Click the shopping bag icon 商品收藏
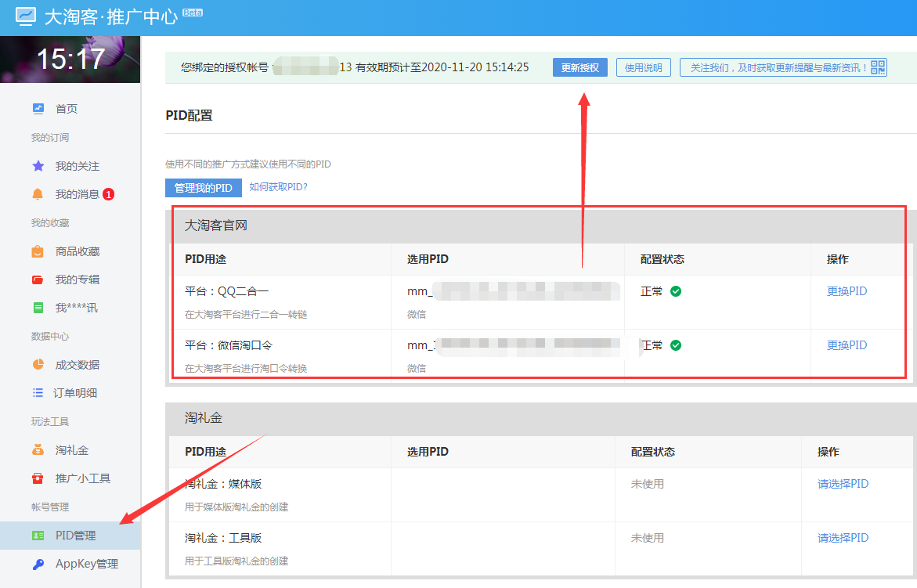 coord(38,251)
